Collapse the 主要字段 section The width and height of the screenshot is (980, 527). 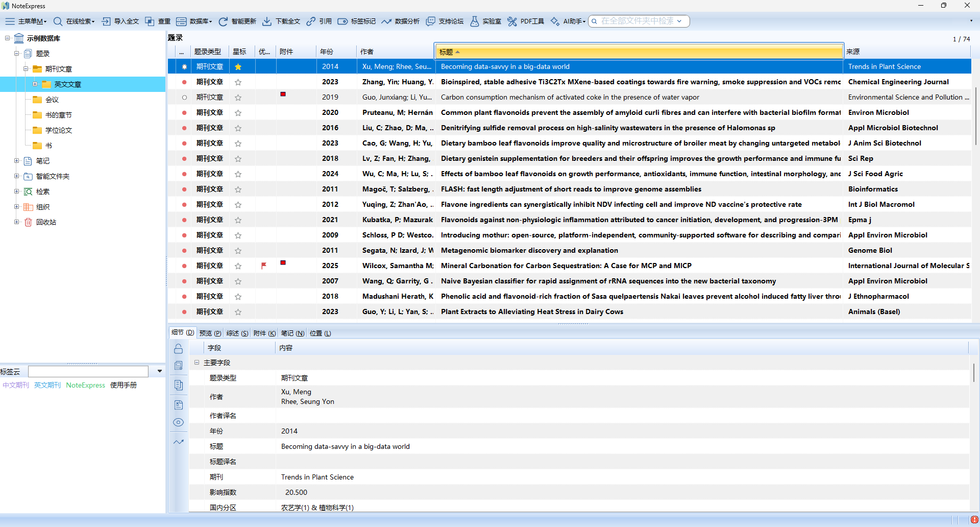(197, 363)
